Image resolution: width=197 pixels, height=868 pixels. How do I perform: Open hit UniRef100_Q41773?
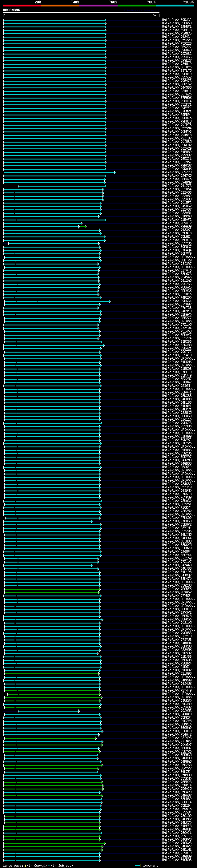click(177, 186)
